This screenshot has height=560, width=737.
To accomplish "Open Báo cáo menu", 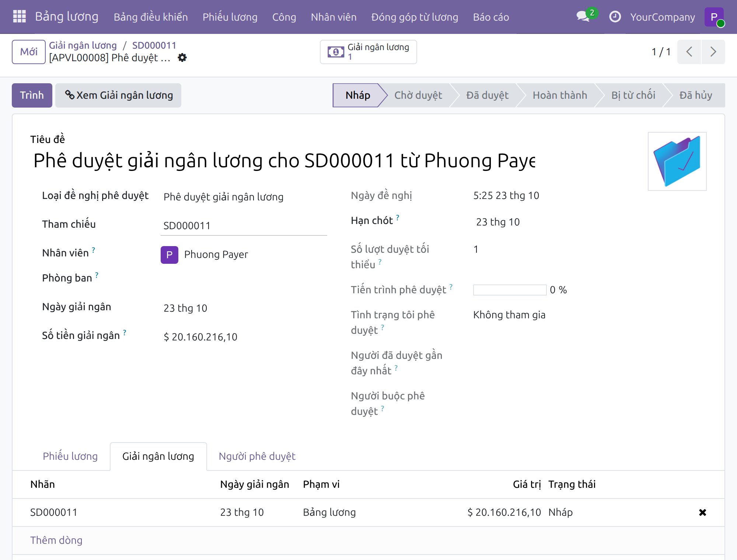I will (491, 17).
